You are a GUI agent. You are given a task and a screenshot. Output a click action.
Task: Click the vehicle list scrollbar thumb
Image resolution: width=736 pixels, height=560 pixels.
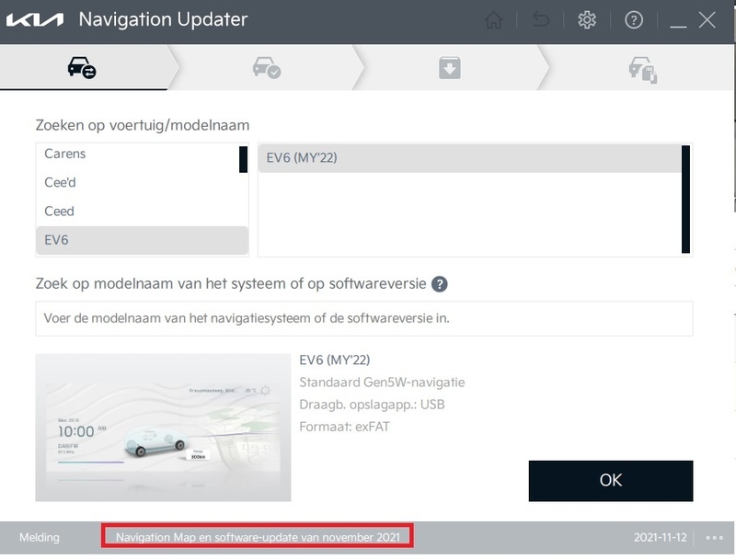[243, 159]
